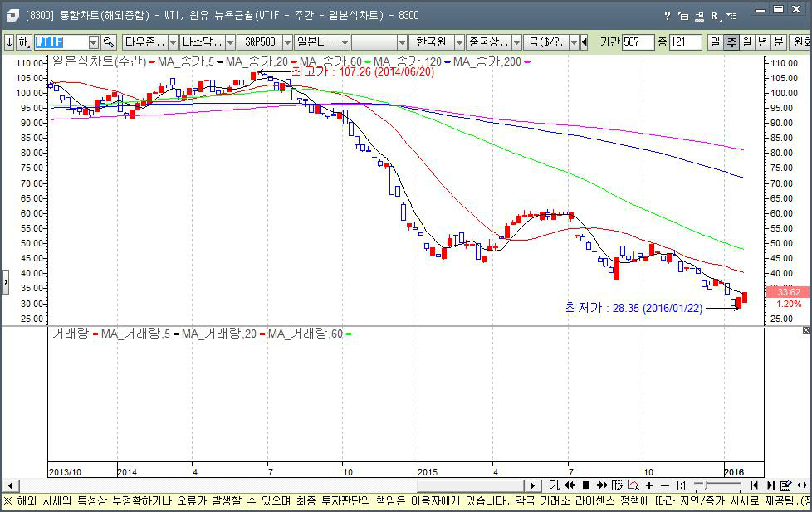Image resolution: width=812 pixels, height=512 pixels.
Task: Select the 월 (monthly) period toggle
Action: [746, 42]
